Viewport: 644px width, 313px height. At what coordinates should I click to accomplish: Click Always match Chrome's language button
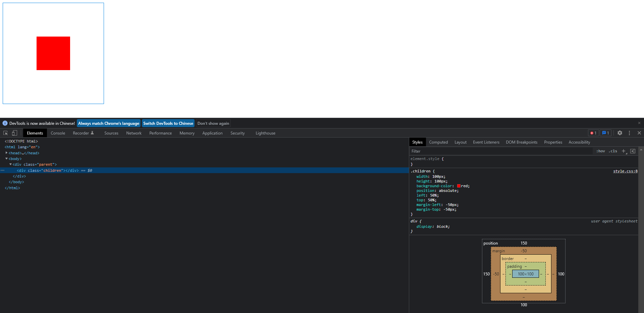point(109,123)
